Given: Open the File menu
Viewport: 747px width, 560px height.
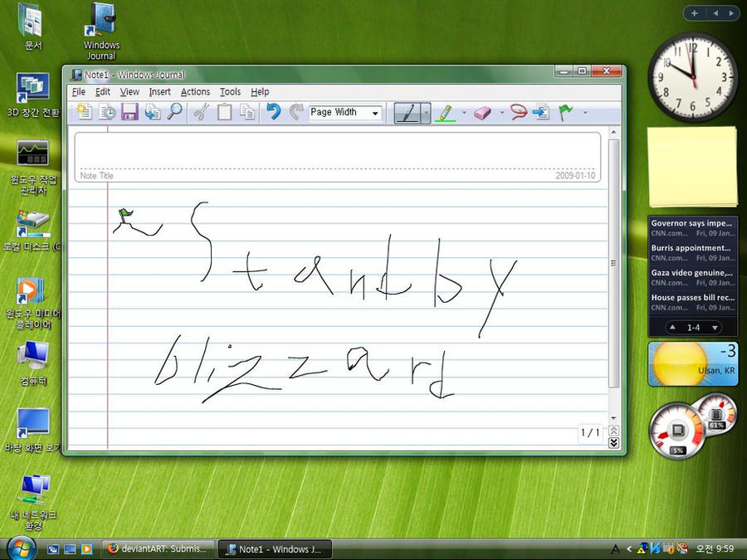Looking at the screenshot, I should point(79,91).
